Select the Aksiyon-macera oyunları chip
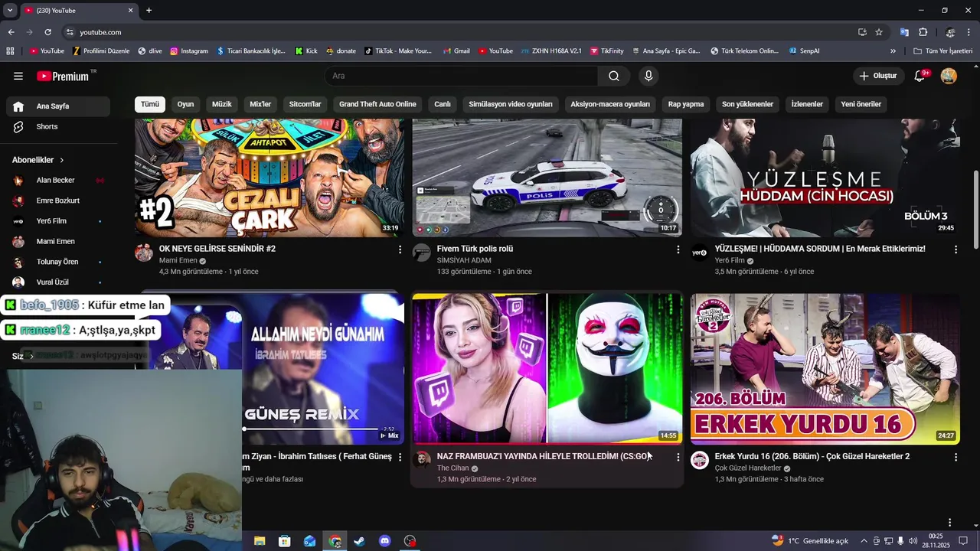 click(610, 104)
